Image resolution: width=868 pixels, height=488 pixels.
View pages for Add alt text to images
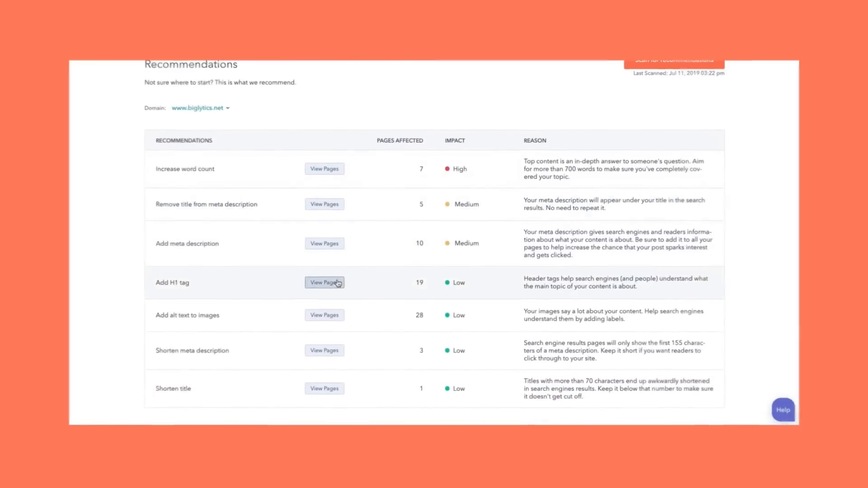[x=324, y=315]
